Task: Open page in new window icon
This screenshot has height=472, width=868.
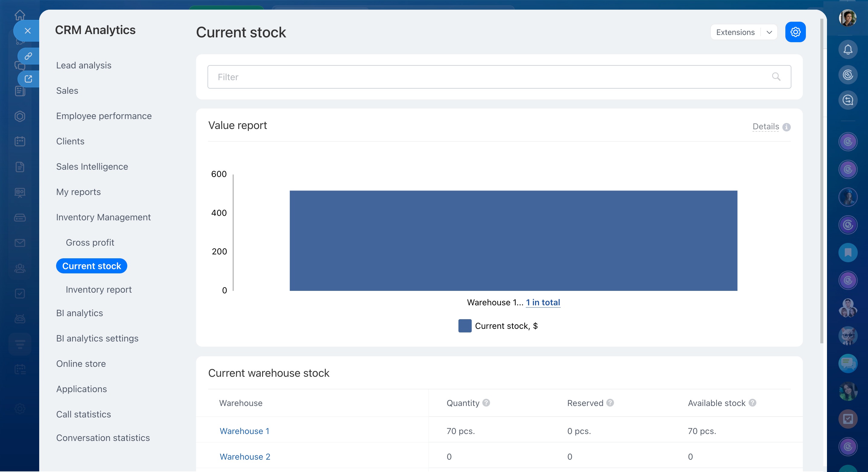Action: point(28,79)
